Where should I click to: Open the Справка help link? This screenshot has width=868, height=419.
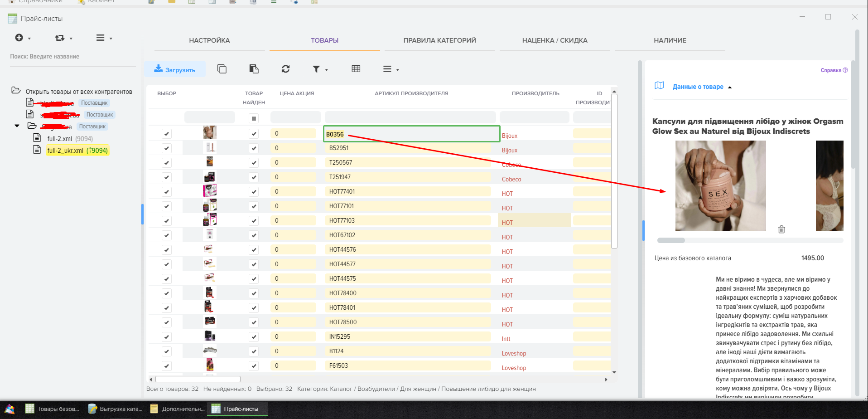coord(834,70)
